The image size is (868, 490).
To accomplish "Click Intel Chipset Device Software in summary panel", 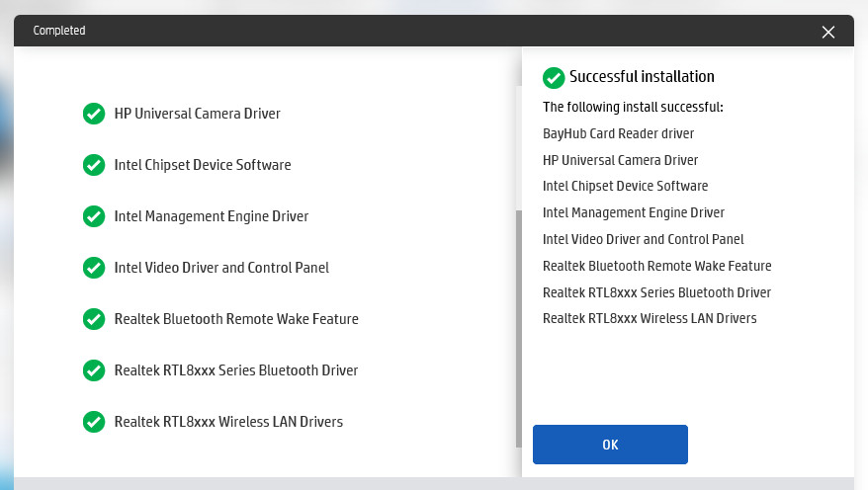I will click(625, 186).
